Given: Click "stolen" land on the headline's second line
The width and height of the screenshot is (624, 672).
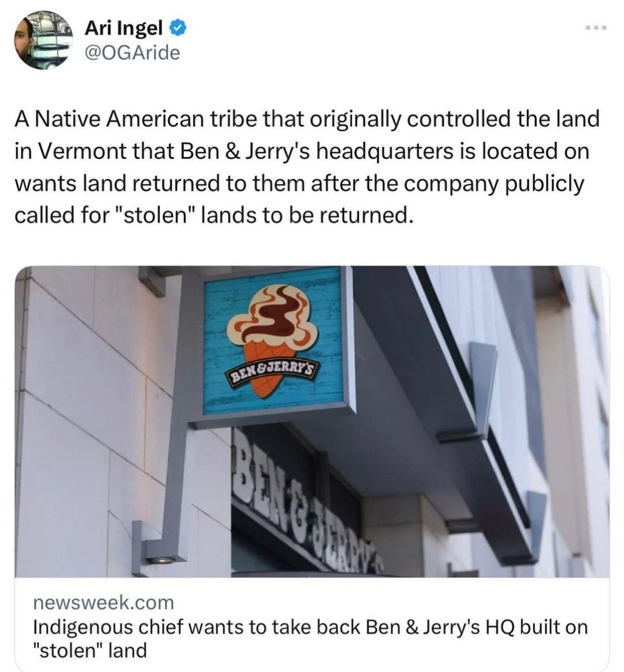Looking at the screenshot, I should 91,650.
